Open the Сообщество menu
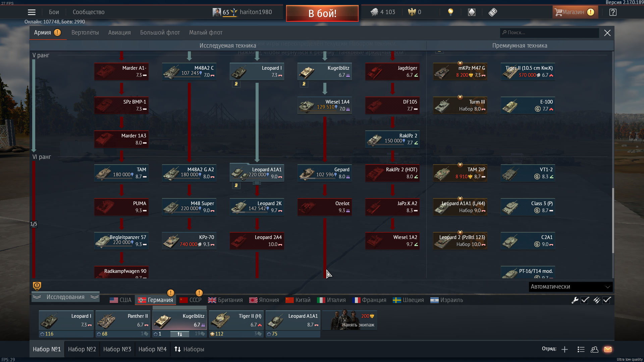This screenshot has width=644, height=362. pos(89,12)
